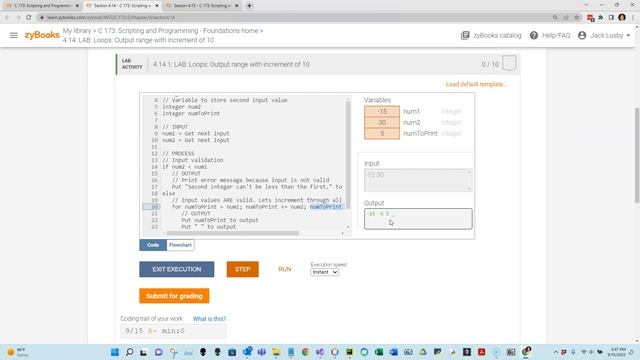Click the taskbar clock and date

tap(617, 352)
